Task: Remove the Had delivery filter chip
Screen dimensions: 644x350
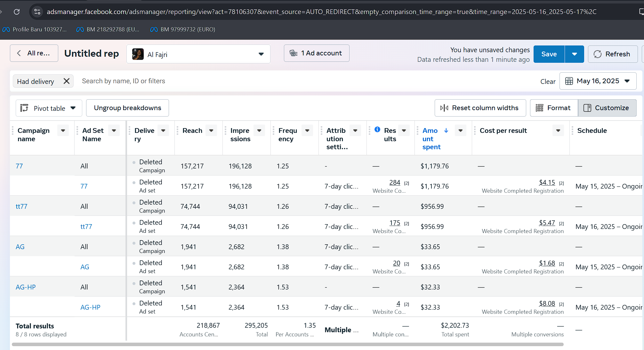Action: [66, 81]
